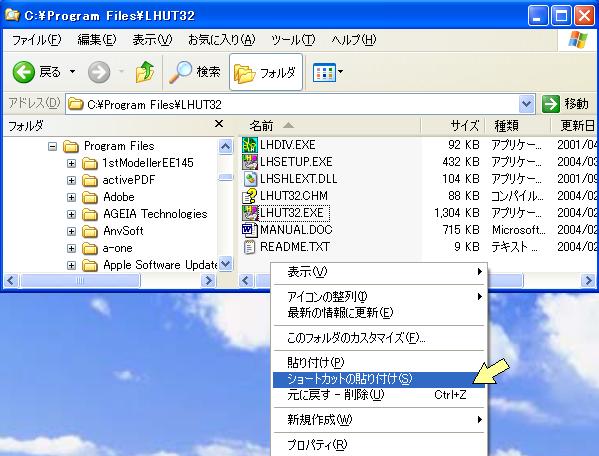Click folder tree vertical scroll thumb
Image resolution: width=599 pixels, height=456 pixels.
225,177
